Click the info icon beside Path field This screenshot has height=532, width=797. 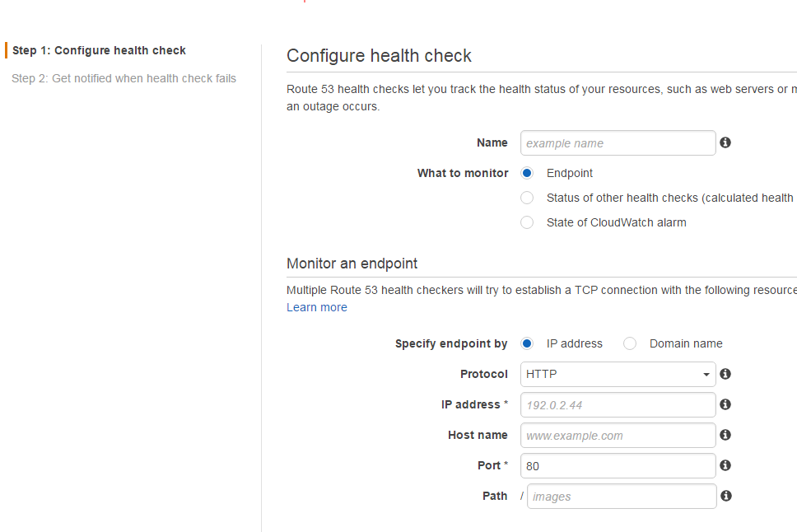725,496
